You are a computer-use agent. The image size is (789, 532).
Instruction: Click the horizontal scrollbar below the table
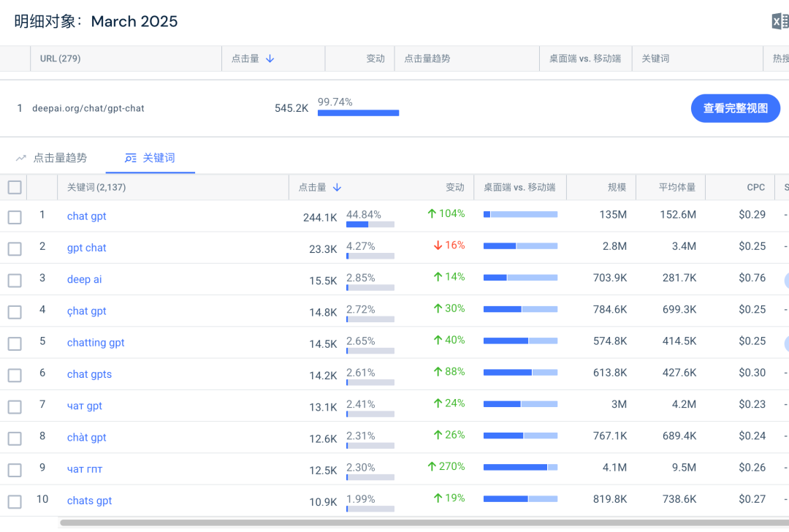[424, 523]
